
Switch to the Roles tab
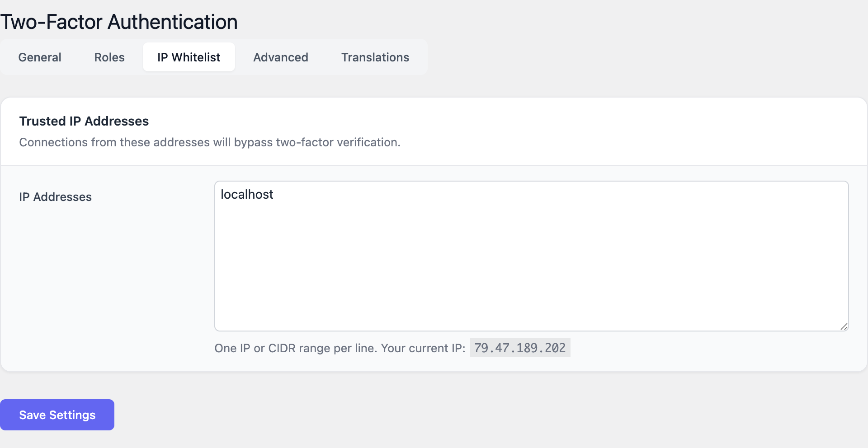pos(109,57)
